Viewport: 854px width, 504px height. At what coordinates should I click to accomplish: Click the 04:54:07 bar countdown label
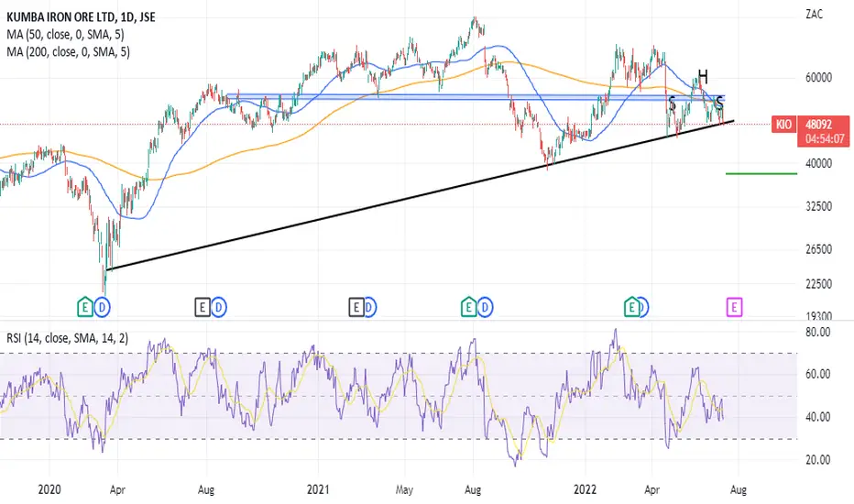pos(824,139)
